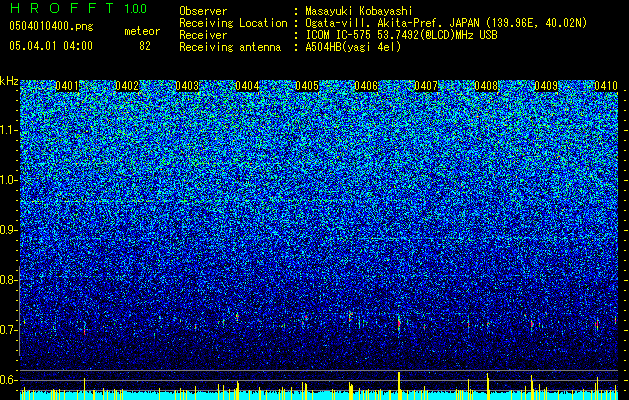629x400 pixels.
Task: Click the Receiving Location label
Action: point(233,23)
